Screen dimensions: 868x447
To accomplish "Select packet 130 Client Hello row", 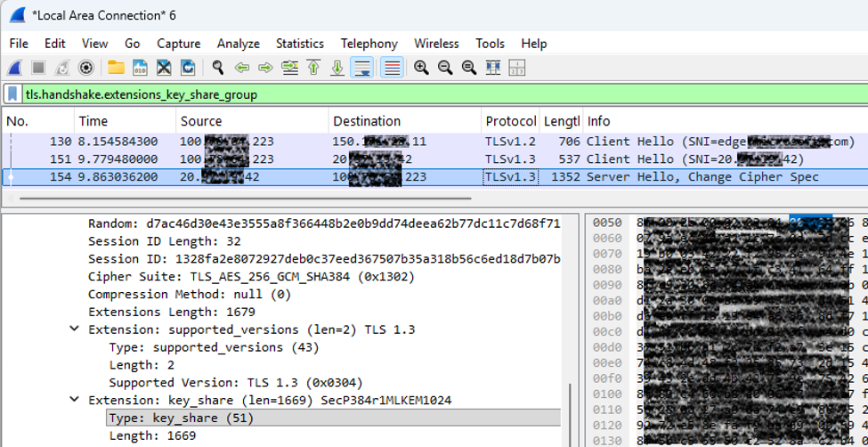I will point(434,142).
